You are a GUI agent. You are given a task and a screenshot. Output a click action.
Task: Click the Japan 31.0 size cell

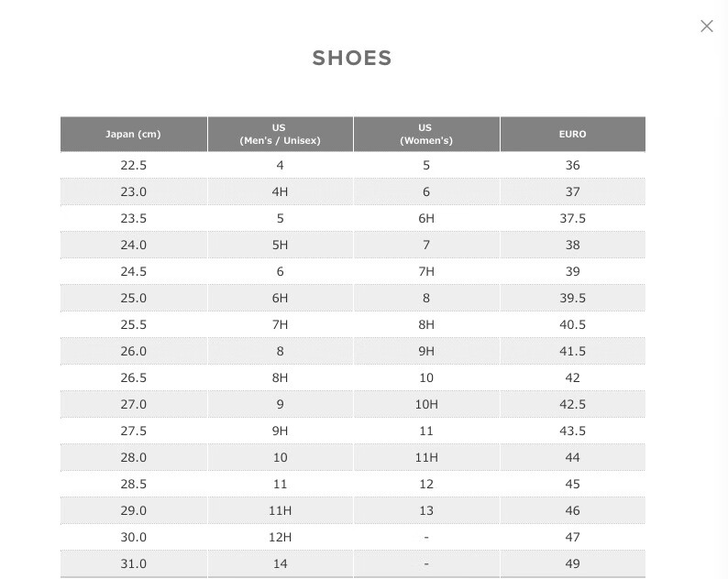pyautogui.click(x=133, y=564)
